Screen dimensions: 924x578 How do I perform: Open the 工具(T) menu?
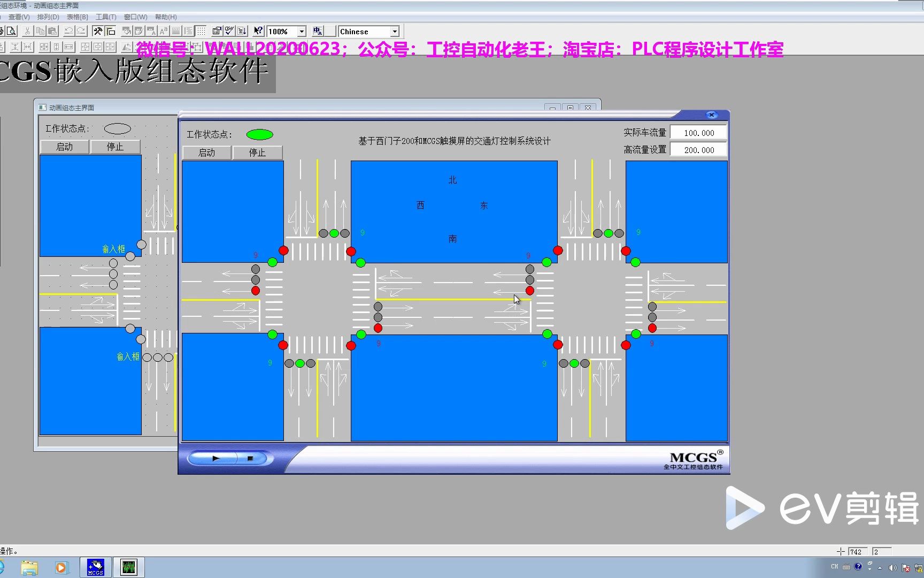click(106, 17)
